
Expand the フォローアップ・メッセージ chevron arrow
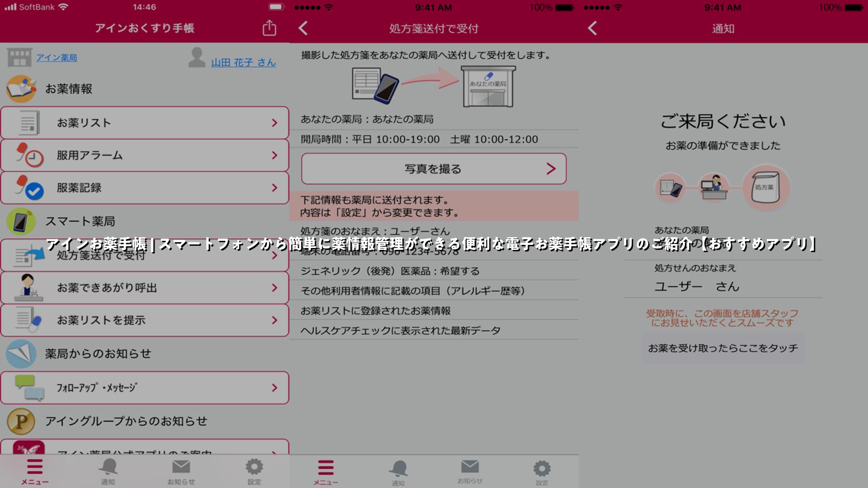(x=274, y=388)
